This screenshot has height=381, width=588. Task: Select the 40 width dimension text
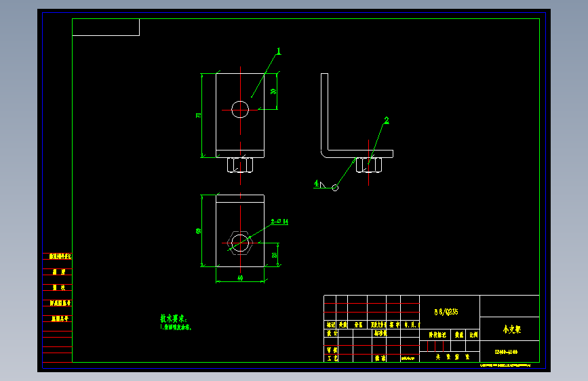(x=240, y=278)
